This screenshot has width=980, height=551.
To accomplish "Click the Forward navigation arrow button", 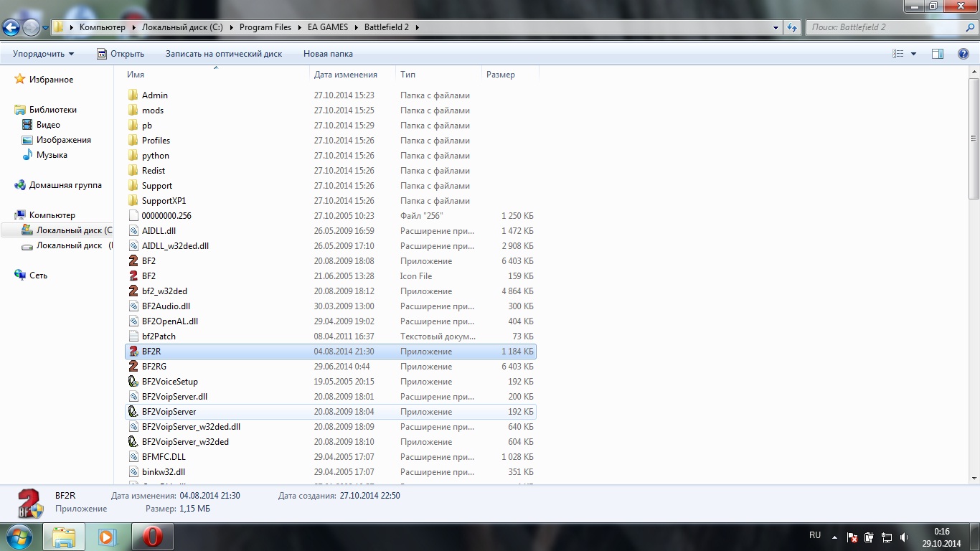I will [31, 27].
